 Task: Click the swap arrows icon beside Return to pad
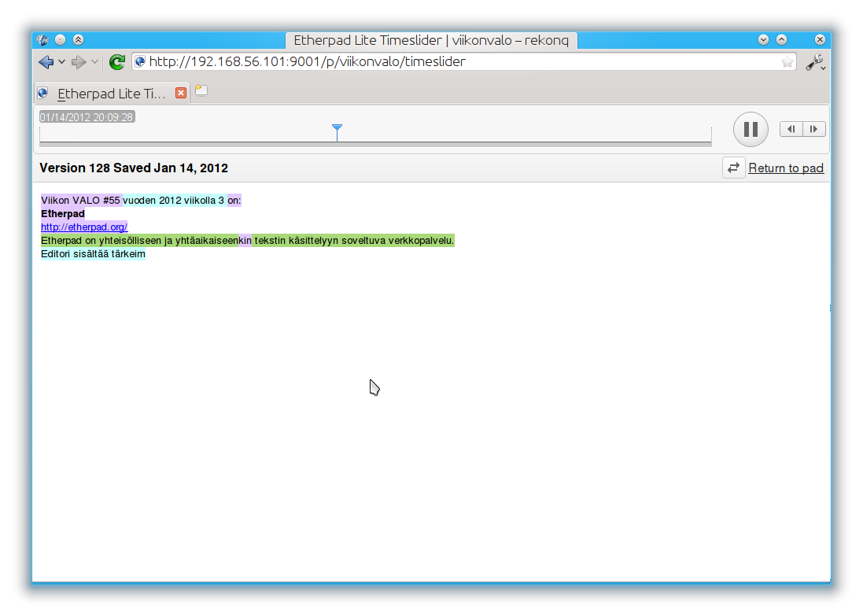pyautogui.click(x=734, y=168)
